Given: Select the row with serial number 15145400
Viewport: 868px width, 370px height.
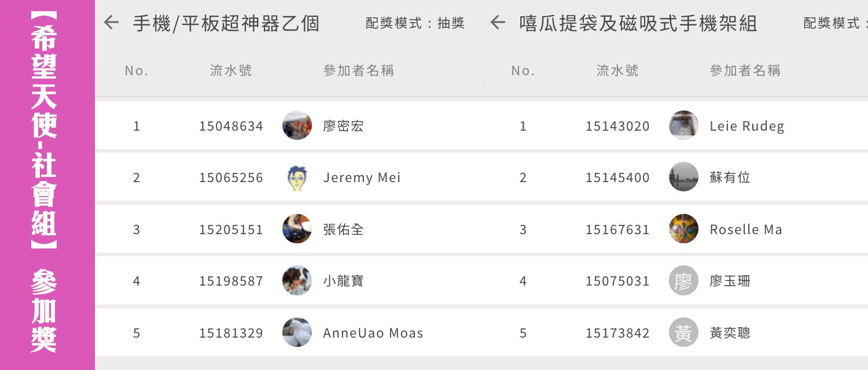Looking at the screenshot, I should [x=617, y=177].
